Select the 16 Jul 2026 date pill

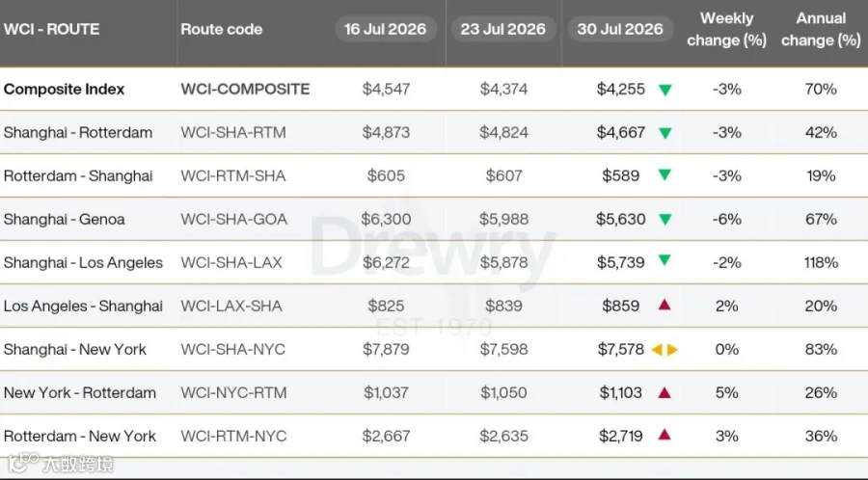pos(385,29)
